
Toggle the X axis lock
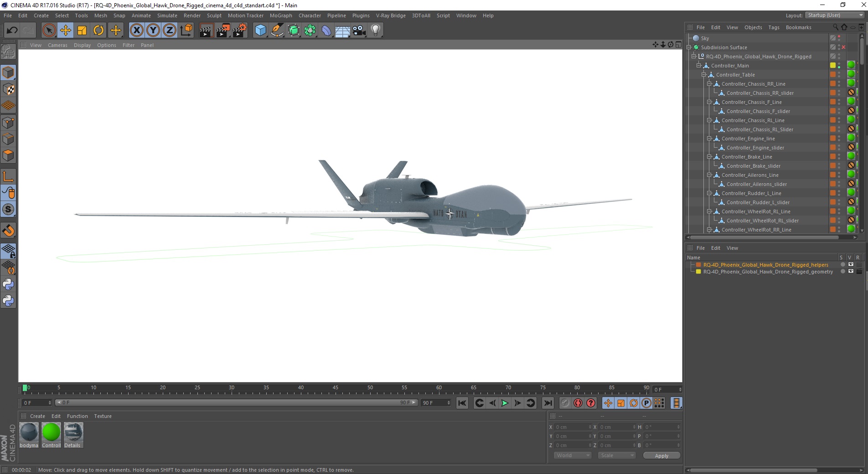click(x=136, y=31)
